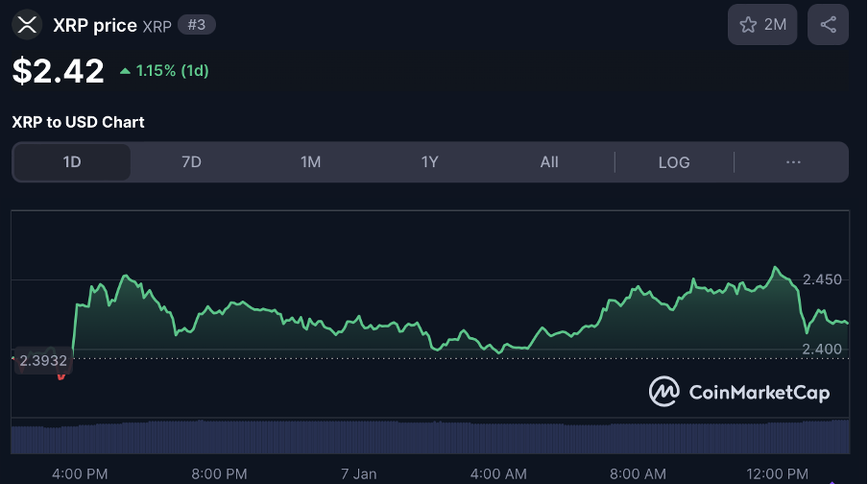The height and width of the screenshot is (484, 868).
Task: Click the 8:00 AM time axis label
Action: [638, 474]
